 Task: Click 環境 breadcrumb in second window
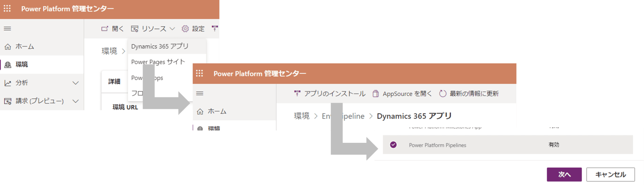[x=301, y=116]
